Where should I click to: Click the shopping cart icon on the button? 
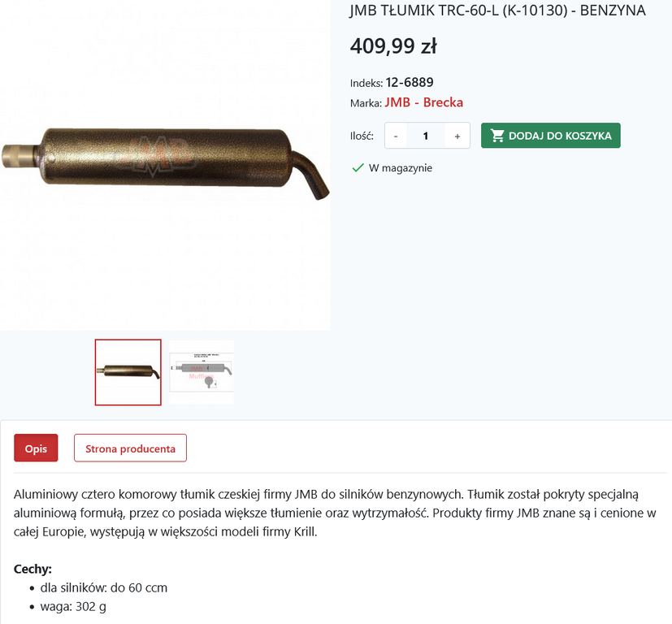497,136
